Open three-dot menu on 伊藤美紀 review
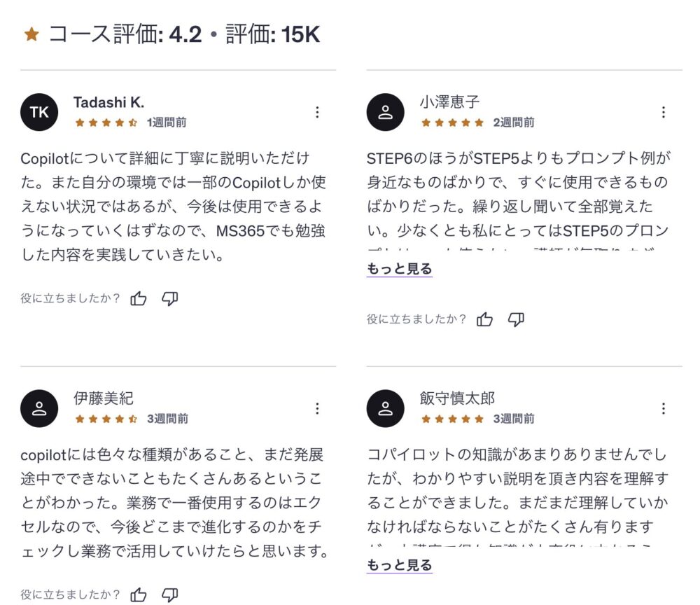This screenshot has height=605, width=700. pos(317,408)
